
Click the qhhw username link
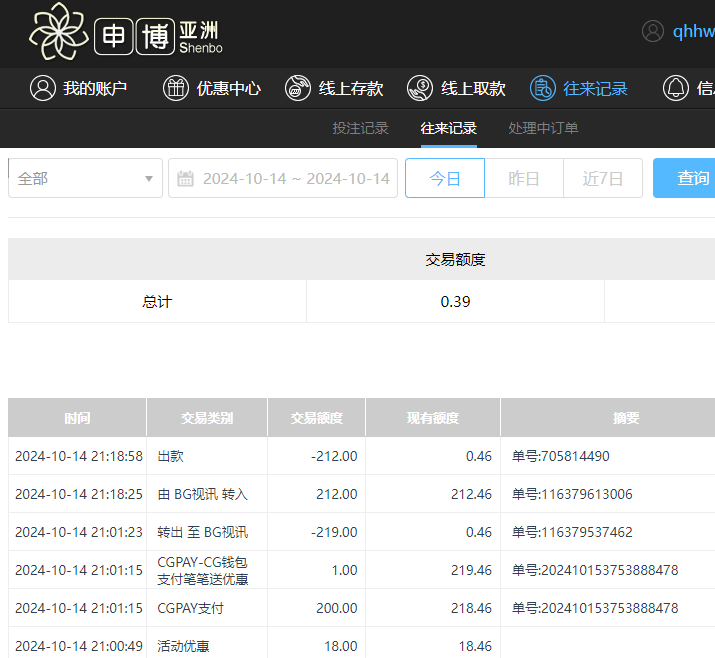tap(694, 31)
